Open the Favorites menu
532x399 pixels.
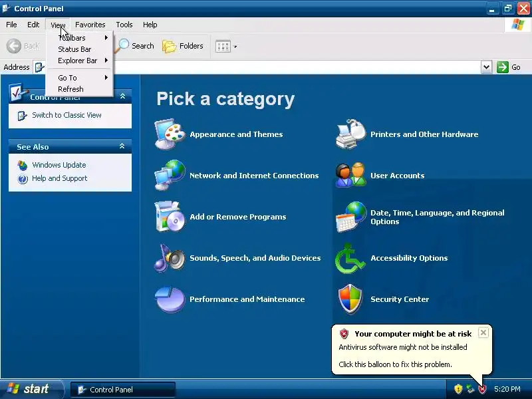tap(90, 25)
